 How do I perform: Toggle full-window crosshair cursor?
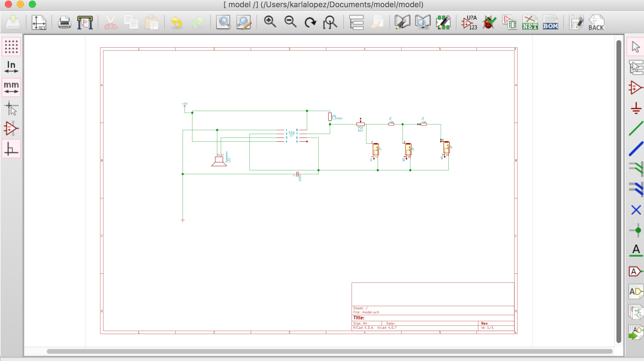(x=11, y=108)
